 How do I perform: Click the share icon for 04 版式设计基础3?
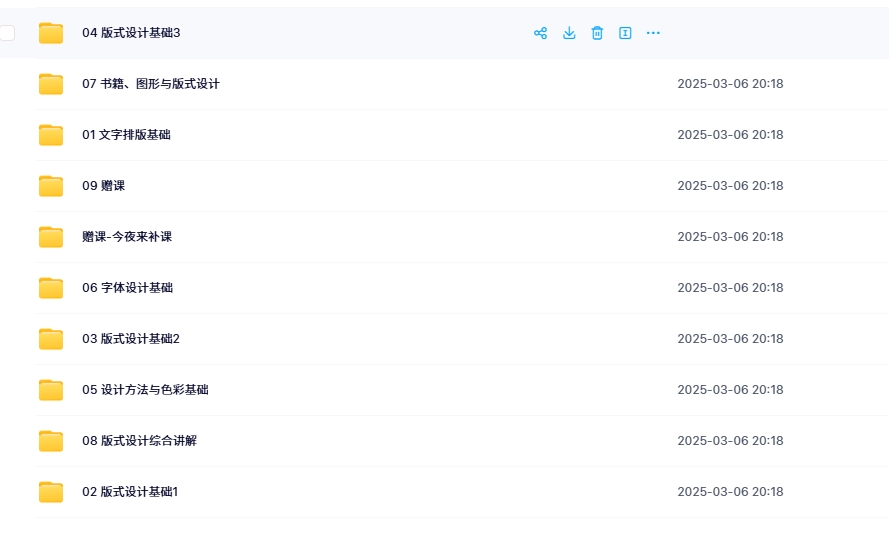pyautogui.click(x=540, y=33)
